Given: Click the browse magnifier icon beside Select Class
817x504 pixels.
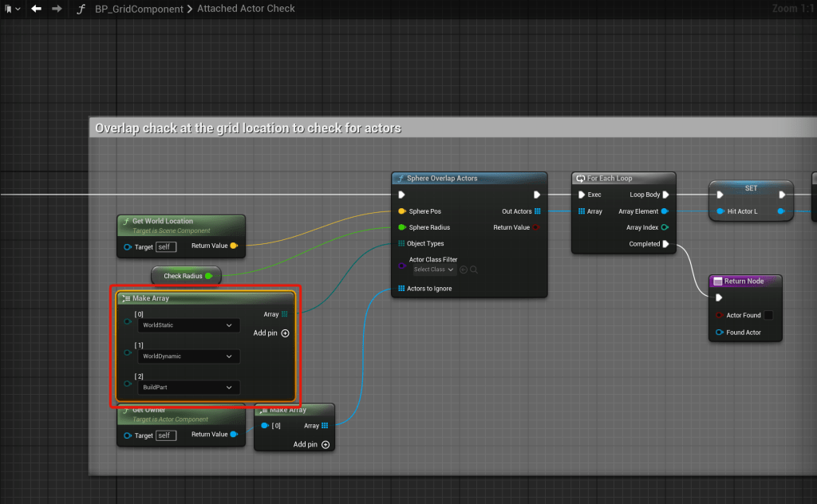Looking at the screenshot, I should pyautogui.click(x=474, y=270).
